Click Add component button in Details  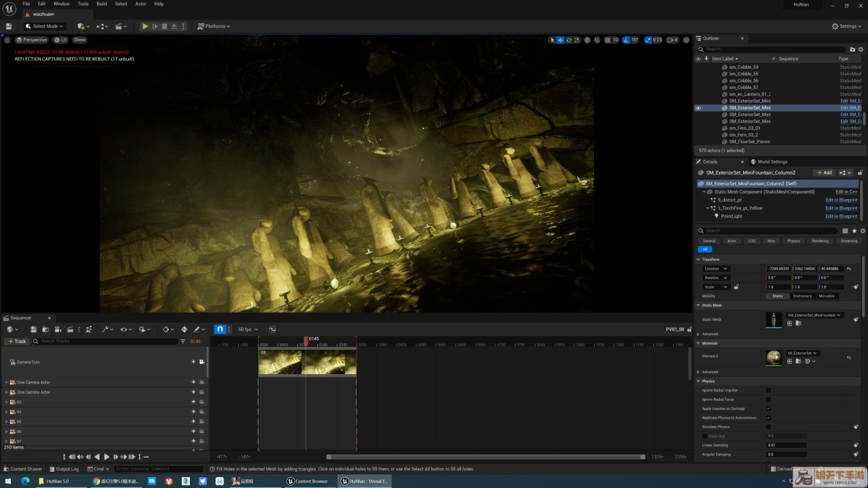[x=825, y=172]
